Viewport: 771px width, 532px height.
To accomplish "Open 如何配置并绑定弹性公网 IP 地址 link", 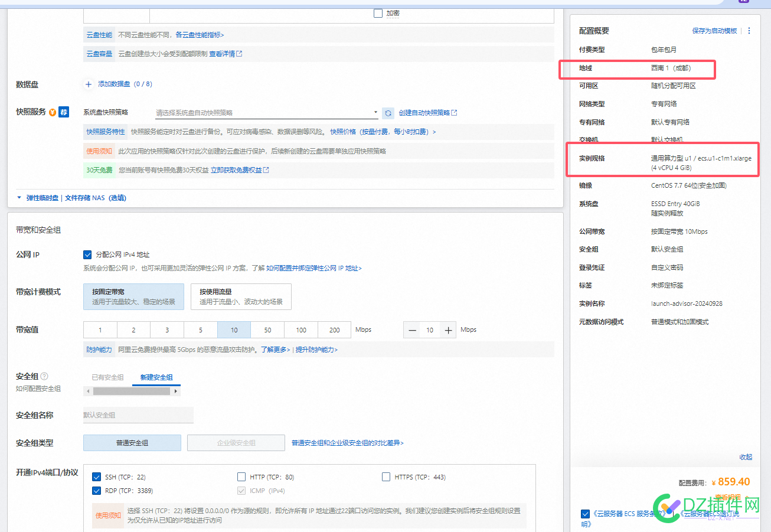I will pyautogui.click(x=313, y=268).
